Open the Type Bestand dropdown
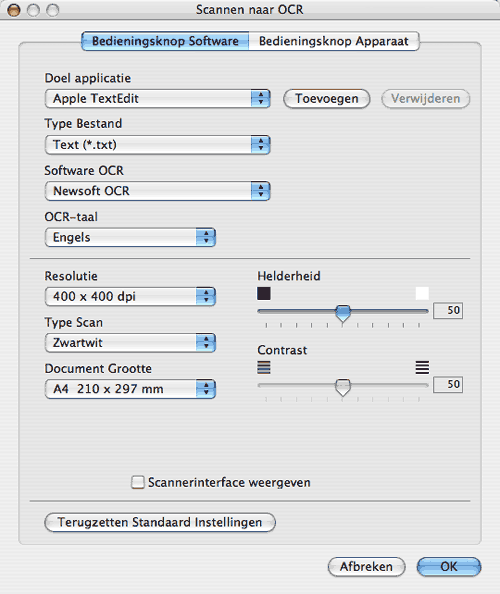Image resolution: width=500 pixels, height=594 pixels. [x=157, y=145]
